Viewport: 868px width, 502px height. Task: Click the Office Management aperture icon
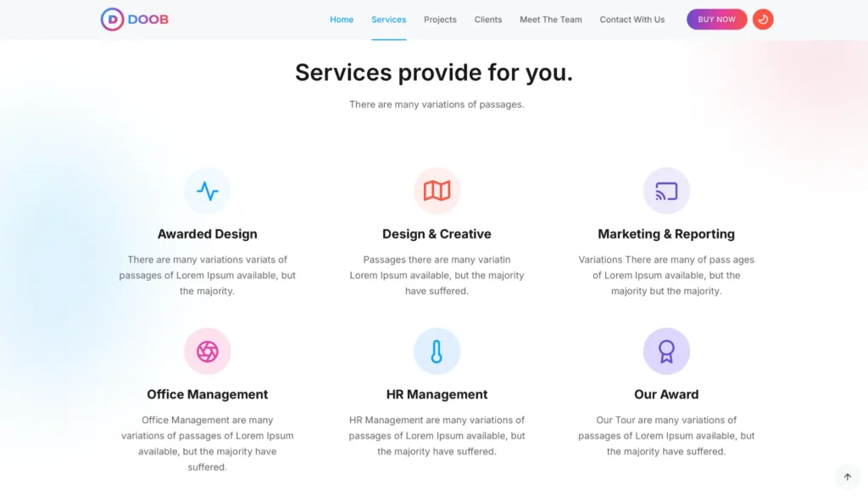tap(208, 351)
